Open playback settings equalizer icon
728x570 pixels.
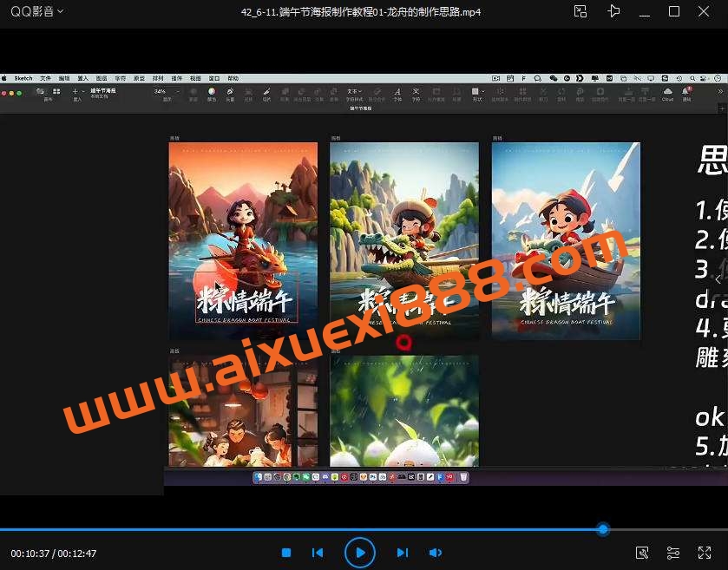point(673,553)
